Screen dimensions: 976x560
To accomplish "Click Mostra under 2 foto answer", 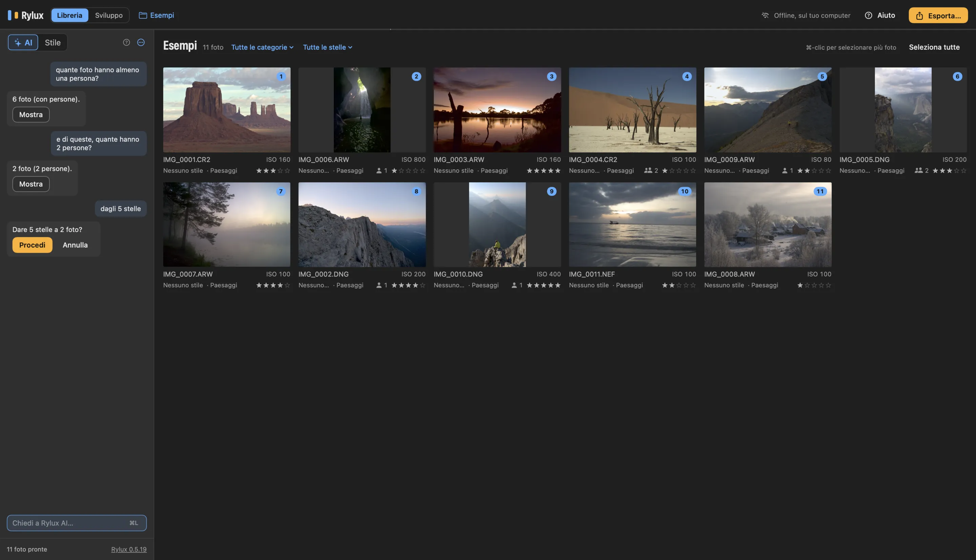I will click(x=31, y=184).
